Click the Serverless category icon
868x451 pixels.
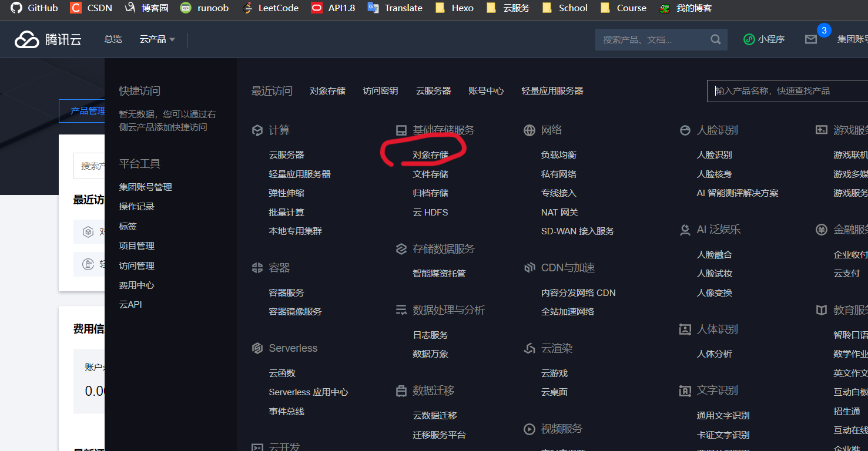(257, 348)
